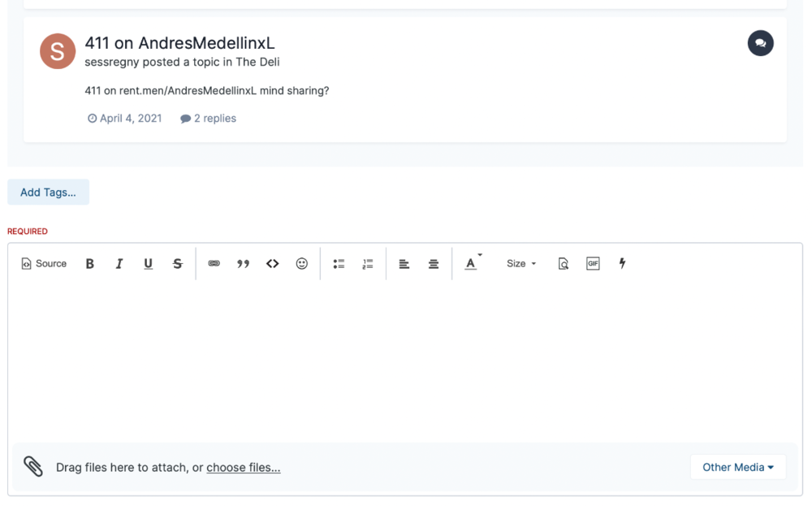Viewport: 812px width, 506px height.
Task: Insert a code block
Action: pyautogui.click(x=273, y=264)
